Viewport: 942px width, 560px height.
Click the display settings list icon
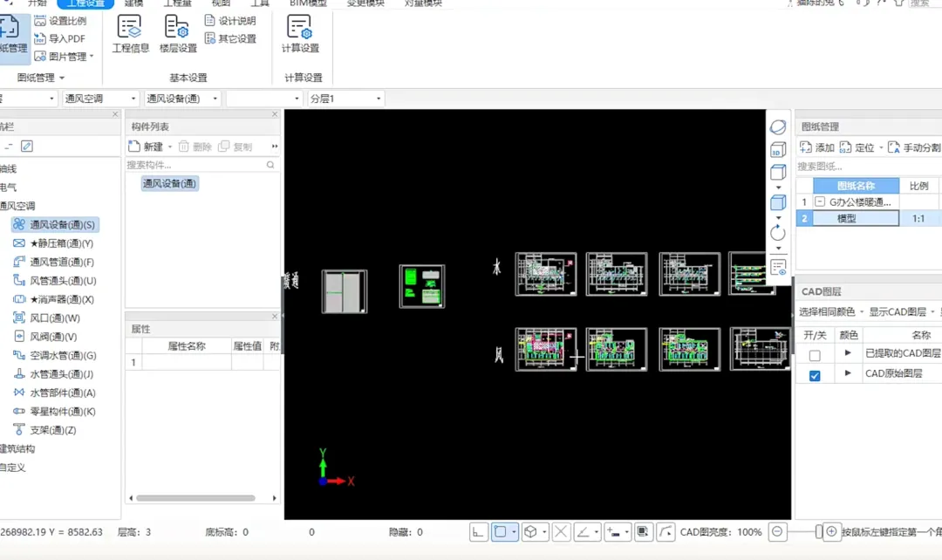[x=778, y=268]
